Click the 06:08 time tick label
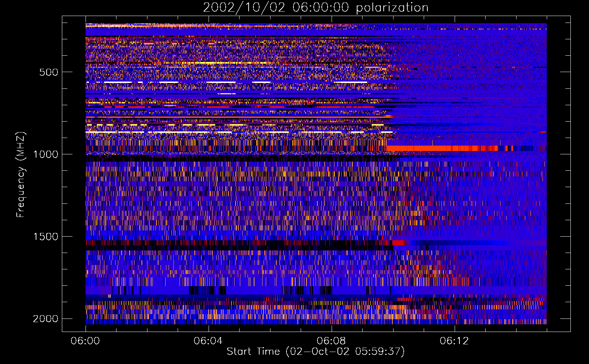 point(331,341)
